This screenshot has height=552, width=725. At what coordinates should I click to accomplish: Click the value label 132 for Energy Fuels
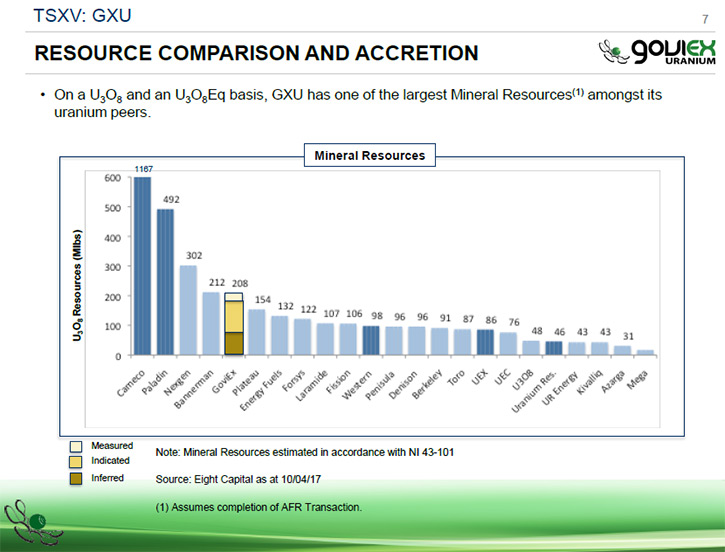tap(286, 306)
